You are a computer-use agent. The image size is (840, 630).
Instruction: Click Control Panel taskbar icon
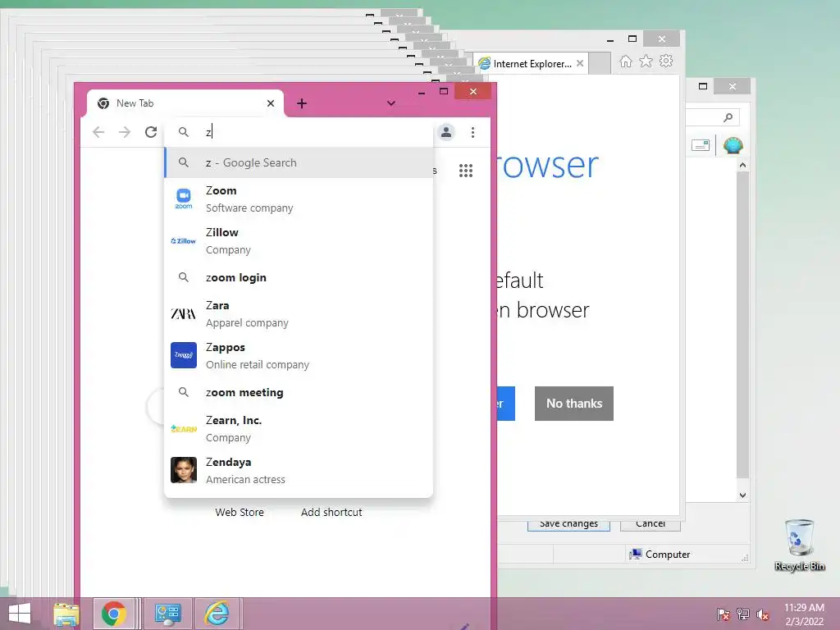click(167, 614)
